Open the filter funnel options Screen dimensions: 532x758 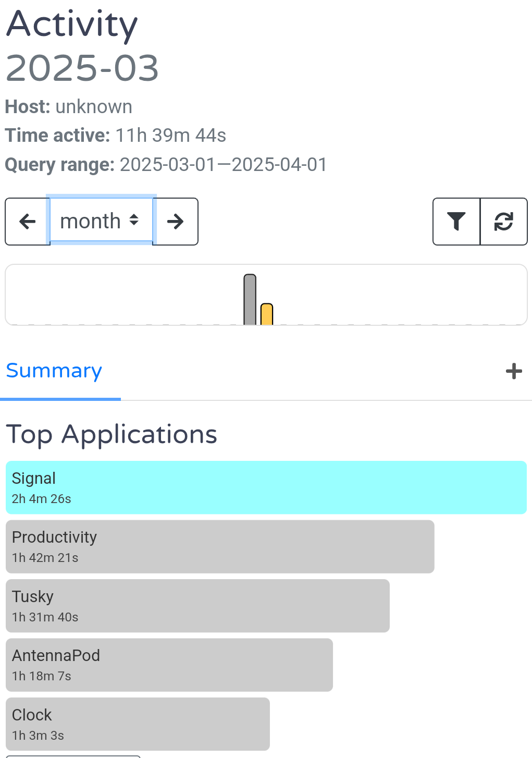click(x=456, y=222)
